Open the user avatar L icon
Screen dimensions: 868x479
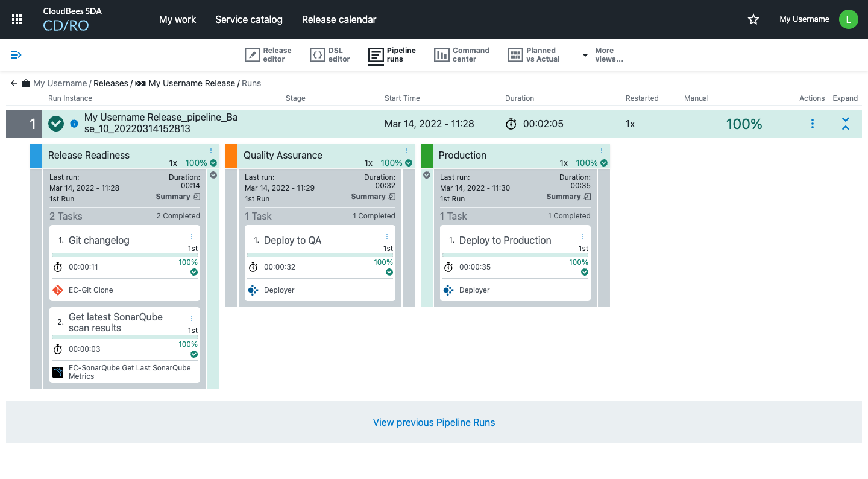click(x=848, y=19)
